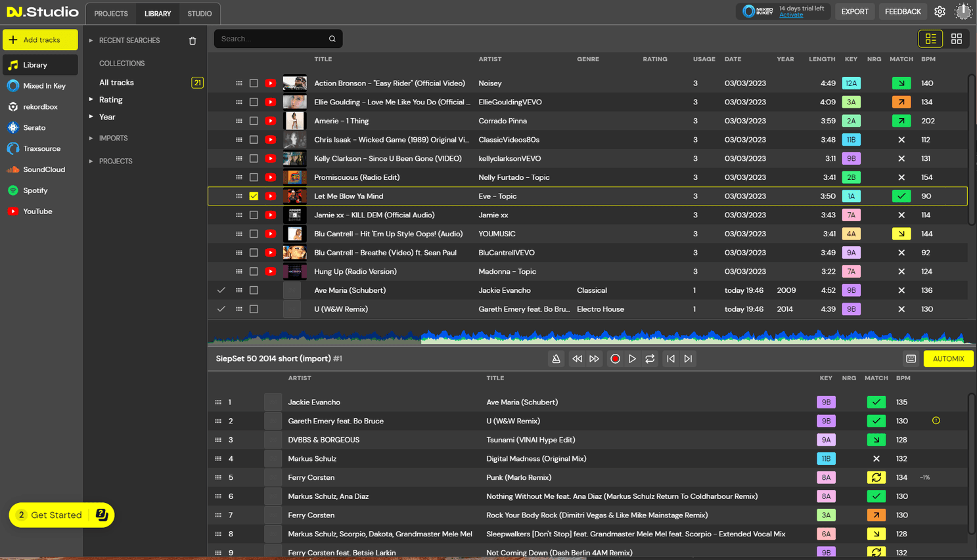The height and width of the screenshot is (560, 977).
Task: Switch to the Studio tab
Action: click(x=200, y=14)
